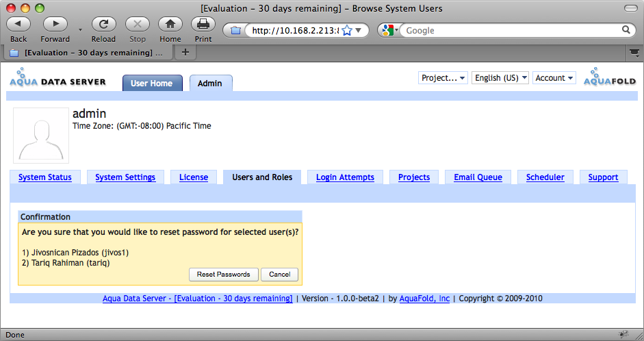Open the Project... dropdown
This screenshot has height=341, width=644.
pyautogui.click(x=443, y=78)
